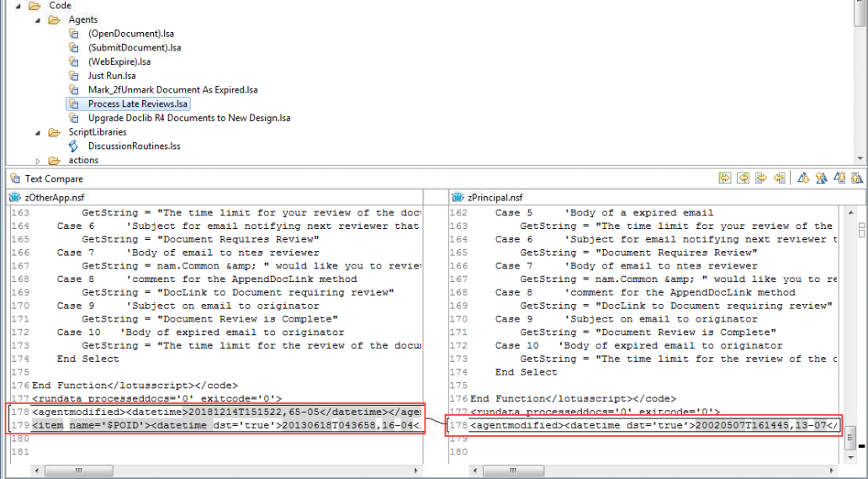
Task: Select (OpenDocument).lsa in the tree
Action: click(131, 33)
